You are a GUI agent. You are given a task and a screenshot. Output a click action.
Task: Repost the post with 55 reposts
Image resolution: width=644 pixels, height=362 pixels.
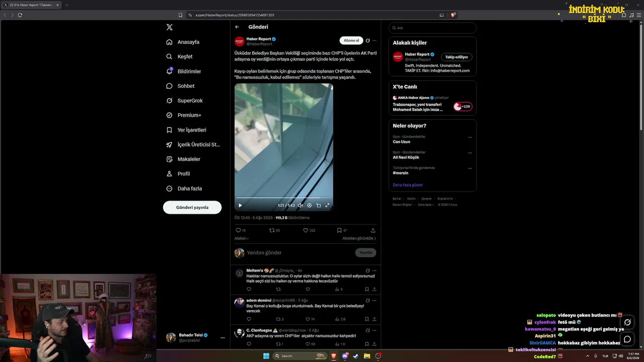coord(274,230)
